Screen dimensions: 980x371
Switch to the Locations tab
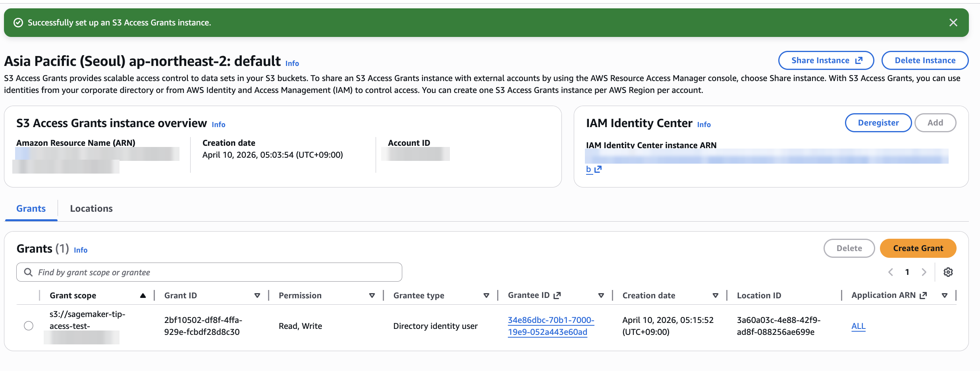[x=91, y=209]
